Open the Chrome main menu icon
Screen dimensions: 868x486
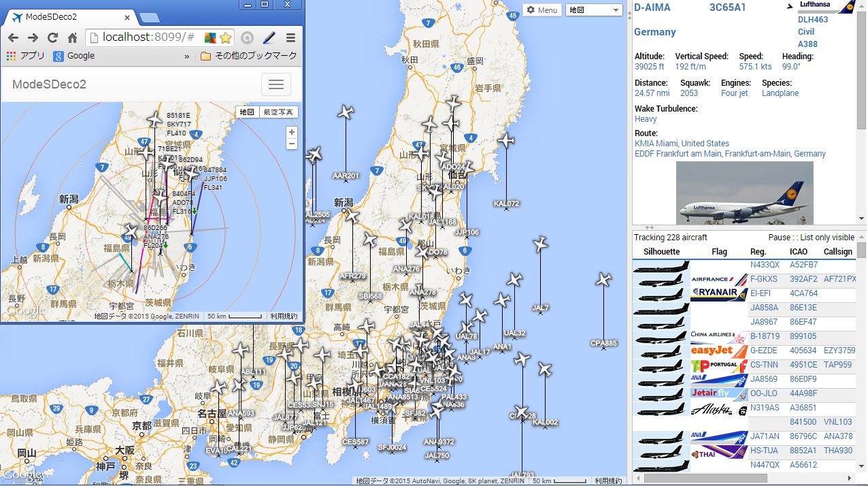pyautogui.click(x=290, y=37)
